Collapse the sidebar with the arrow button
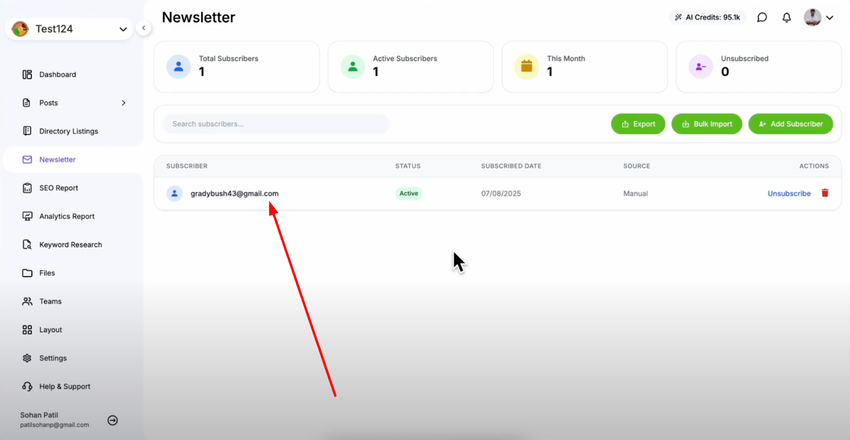Image resolution: width=850 pixels, height=440 pixels. coord(144,28)
